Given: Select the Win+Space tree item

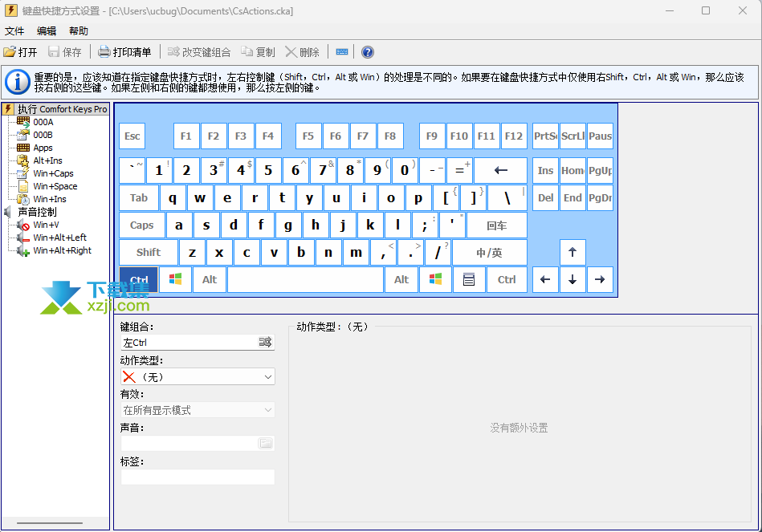Looking at the screenshot, I should coord(55,186).
